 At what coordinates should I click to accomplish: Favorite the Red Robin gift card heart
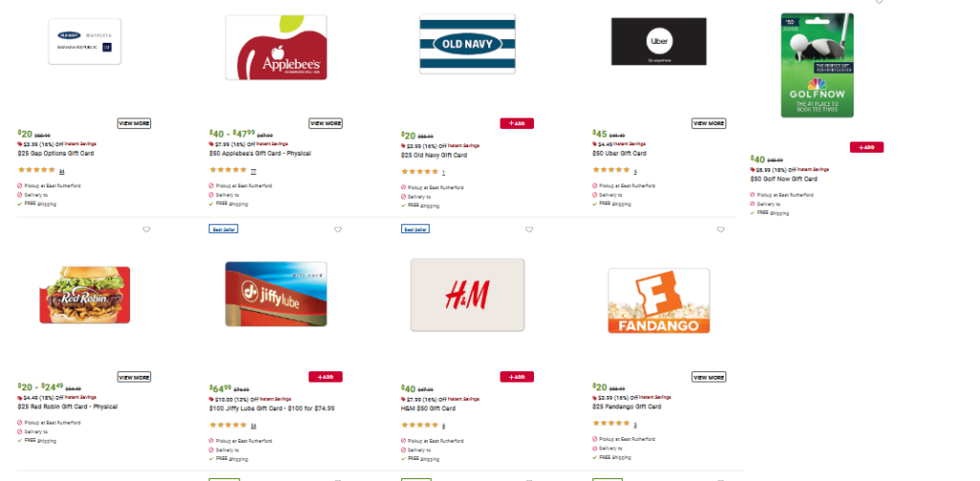tap(146, 230)
